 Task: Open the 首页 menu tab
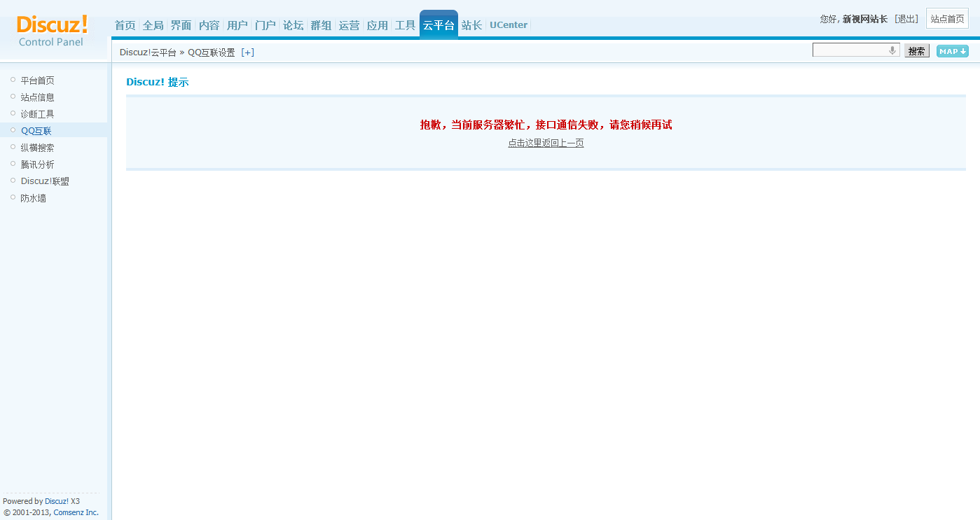coord(125,25)
